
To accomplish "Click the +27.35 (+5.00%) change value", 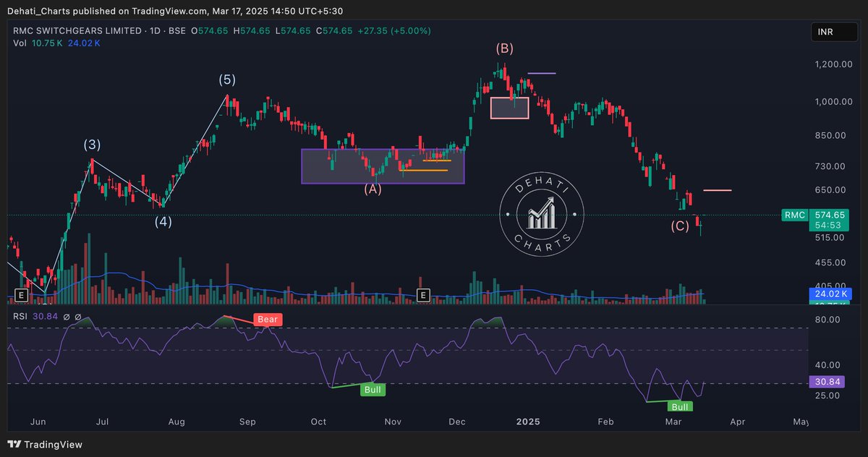I will (x=395, y=30).
